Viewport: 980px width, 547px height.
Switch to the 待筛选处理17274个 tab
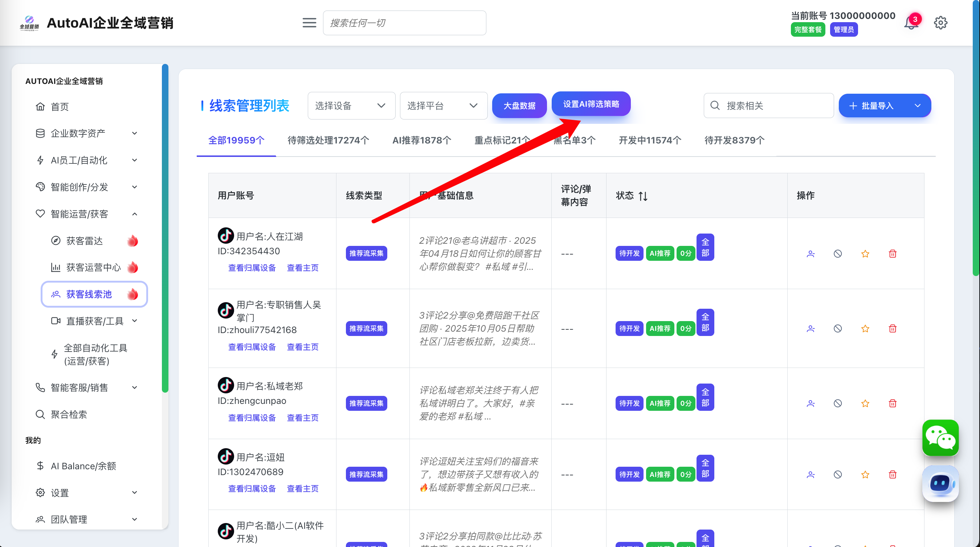click(328, 141)
